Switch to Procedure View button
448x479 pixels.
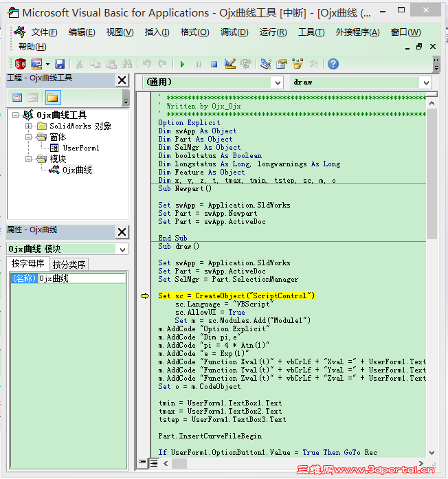[142, 463]
